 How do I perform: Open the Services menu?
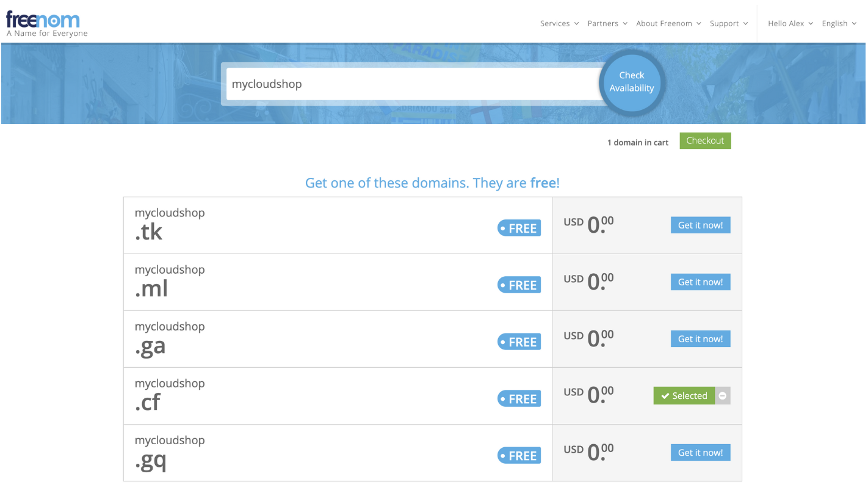click(559, 23)
